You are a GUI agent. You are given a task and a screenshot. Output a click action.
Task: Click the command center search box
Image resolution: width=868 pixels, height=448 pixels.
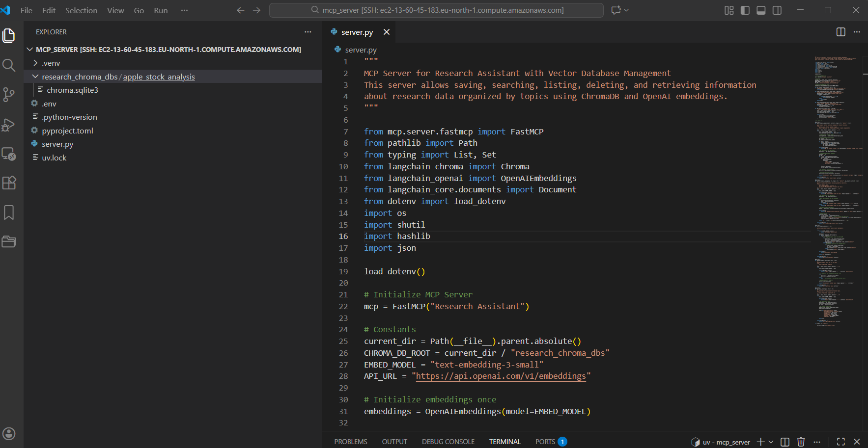coord(436,10)
